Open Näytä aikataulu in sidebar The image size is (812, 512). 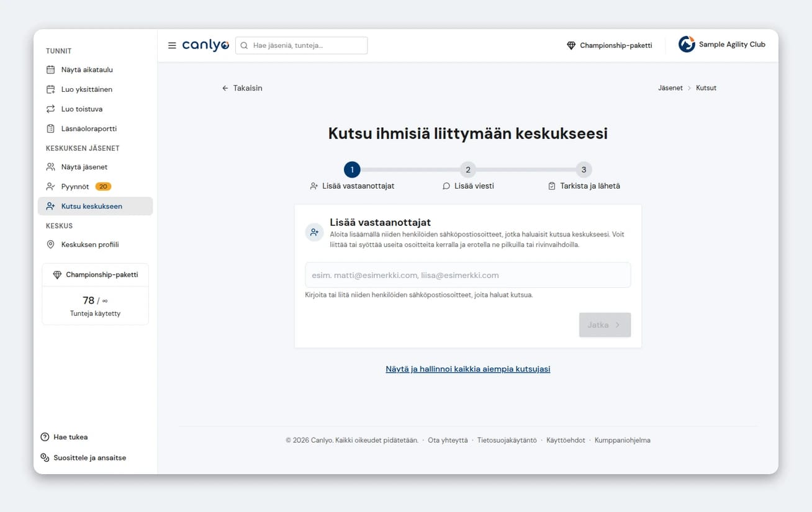95,70
